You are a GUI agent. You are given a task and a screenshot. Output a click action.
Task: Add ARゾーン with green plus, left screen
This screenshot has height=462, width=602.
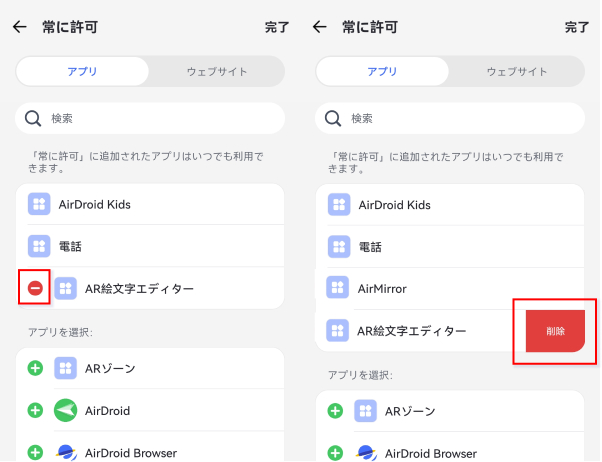click(x=35, y=368)
